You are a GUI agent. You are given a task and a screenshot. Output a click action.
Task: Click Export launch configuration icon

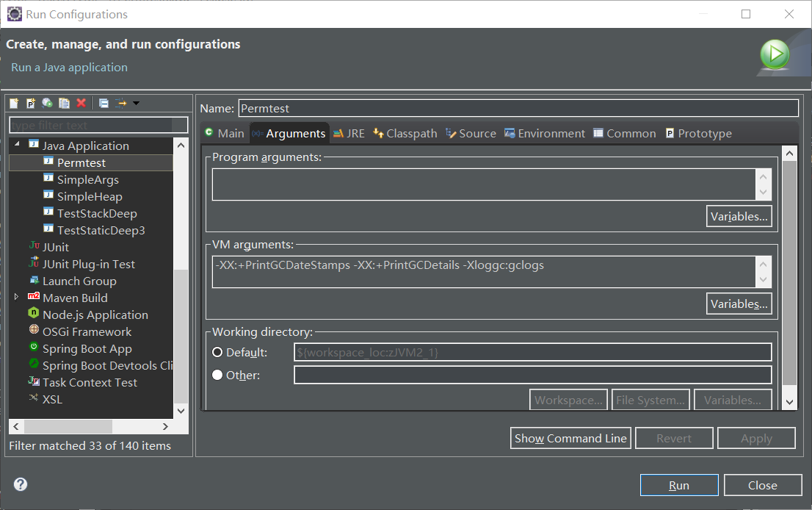tap(47, 103)
